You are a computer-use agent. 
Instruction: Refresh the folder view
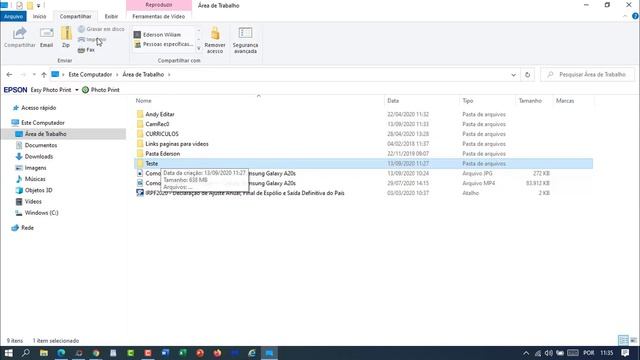(527, 75)
